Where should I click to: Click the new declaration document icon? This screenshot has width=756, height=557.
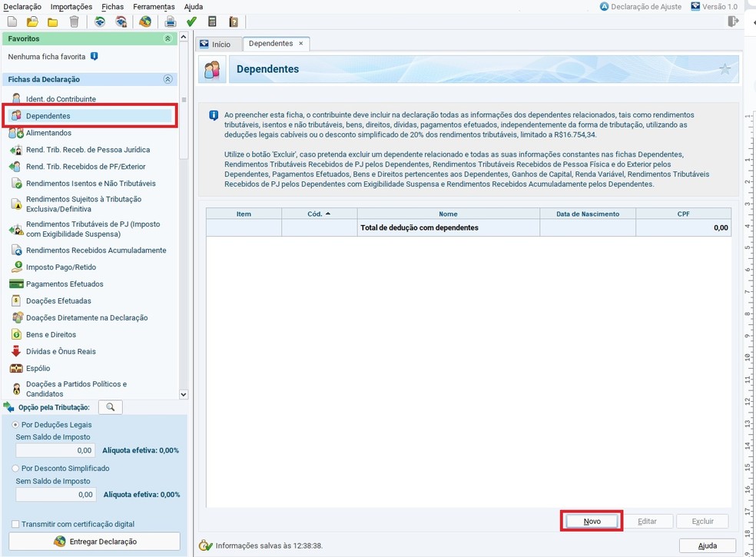[x=12, y=22]
